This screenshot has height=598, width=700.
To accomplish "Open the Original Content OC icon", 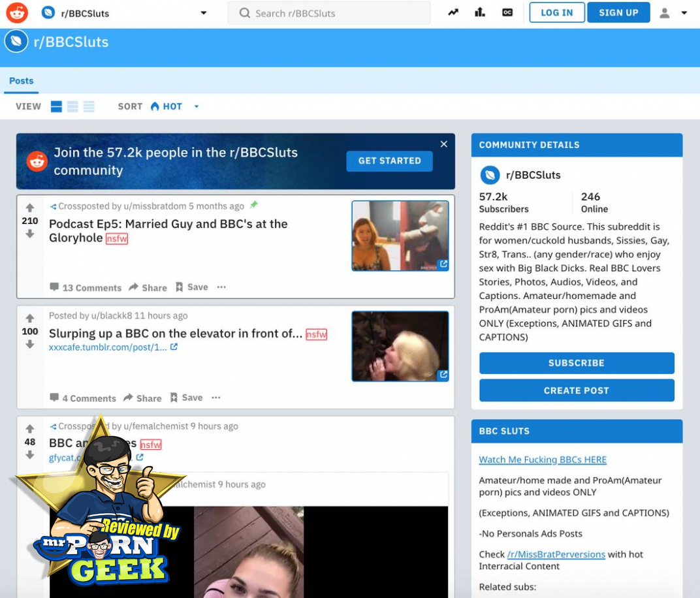I will (507, 12).
